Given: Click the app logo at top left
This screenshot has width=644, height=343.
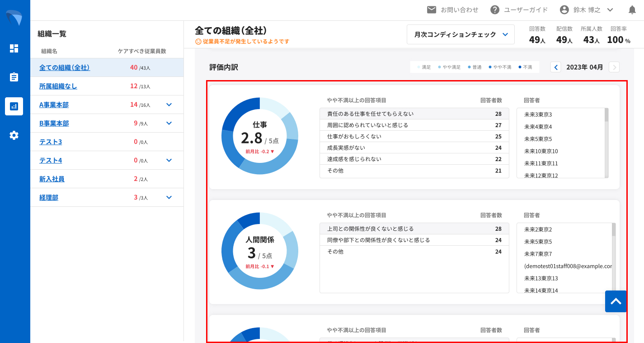Looking at the screenshot, I should coord(14,17).
